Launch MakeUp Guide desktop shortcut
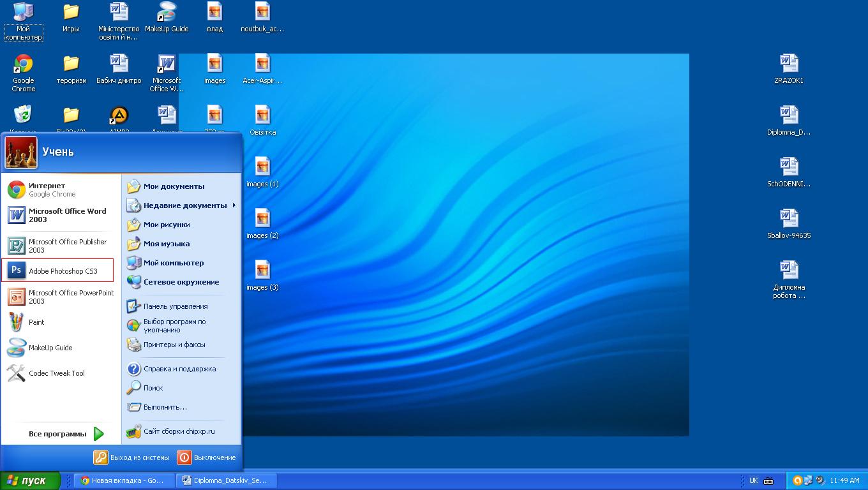 pyautogui.click(x=167, y=19)
